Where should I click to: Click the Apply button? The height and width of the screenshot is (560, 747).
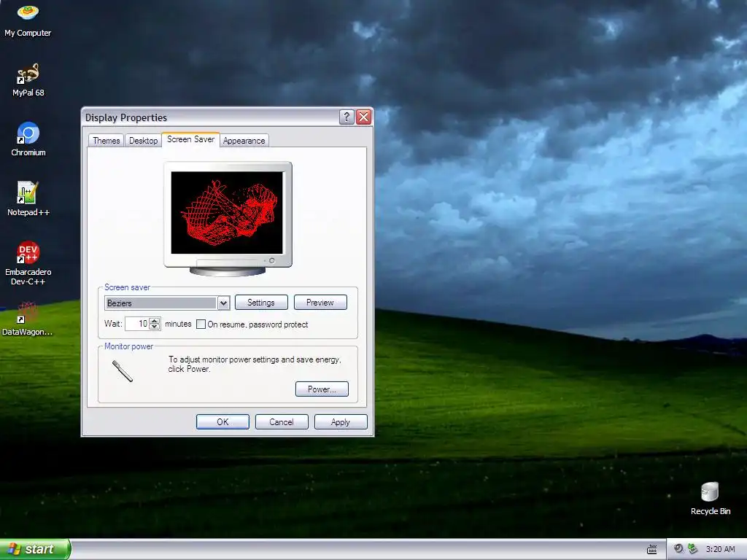[x=341, y=422]
